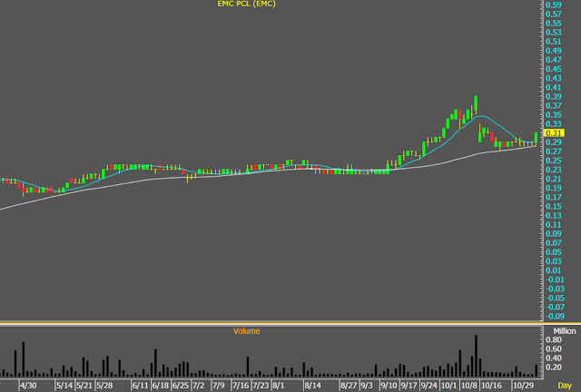Click the 0.20 volume axis label
Viewport: 581px width, 392px height.
(x=554, y=367)
